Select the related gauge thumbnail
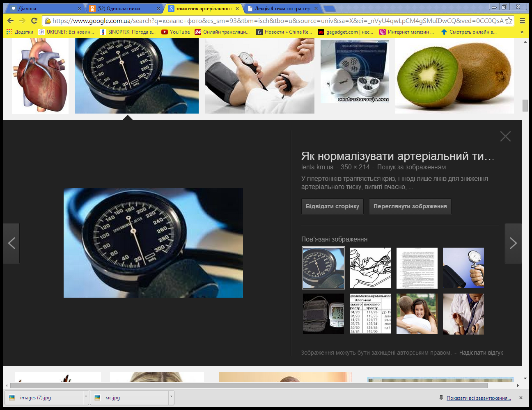The width and height of the screenshot is (532, 410). [x=323, y=268]
